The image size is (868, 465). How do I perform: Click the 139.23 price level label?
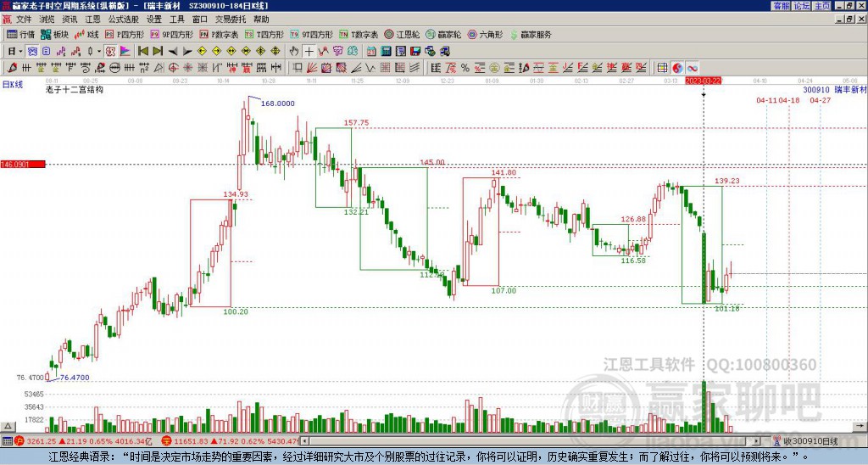point(726,181)
